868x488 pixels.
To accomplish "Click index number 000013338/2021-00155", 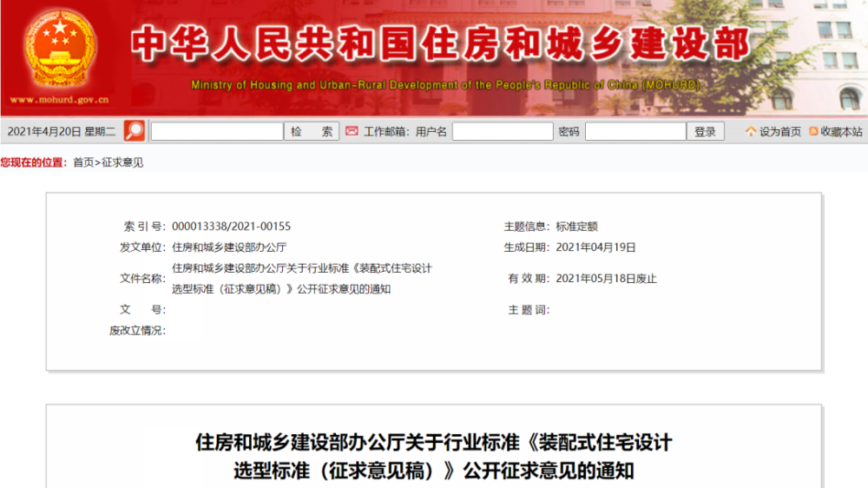I will [232, 226].
